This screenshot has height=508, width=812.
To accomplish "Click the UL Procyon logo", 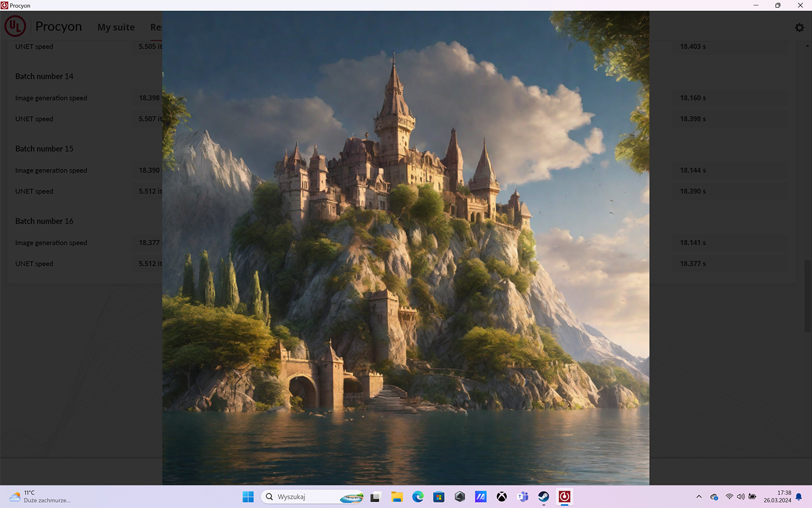I will [15, 27].
